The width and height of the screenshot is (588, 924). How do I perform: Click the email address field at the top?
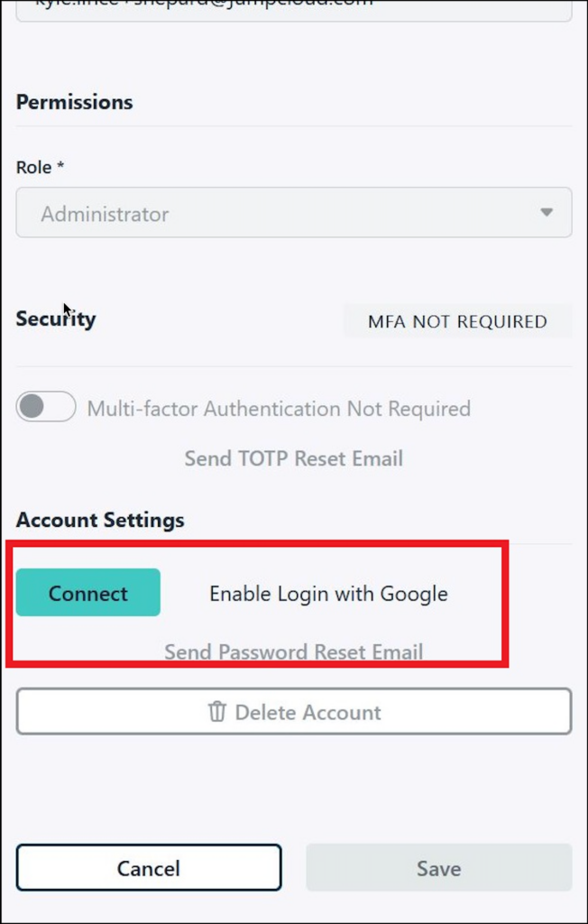click(293, 7)
